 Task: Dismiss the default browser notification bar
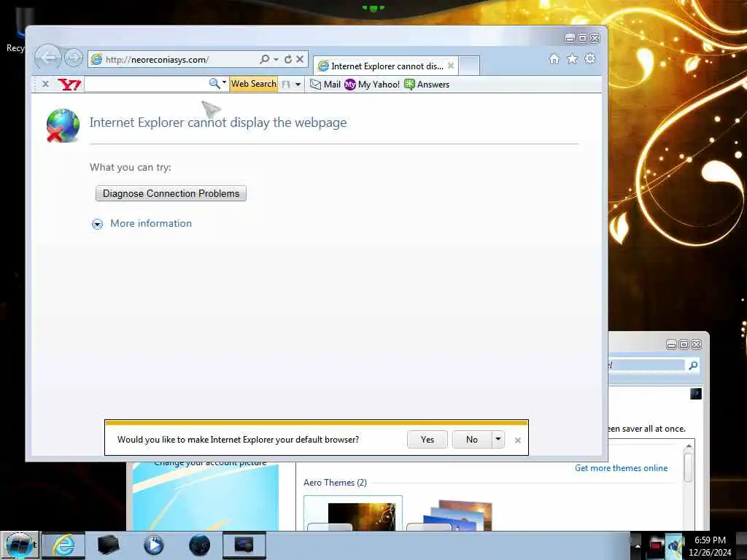[x=518, y=440]
